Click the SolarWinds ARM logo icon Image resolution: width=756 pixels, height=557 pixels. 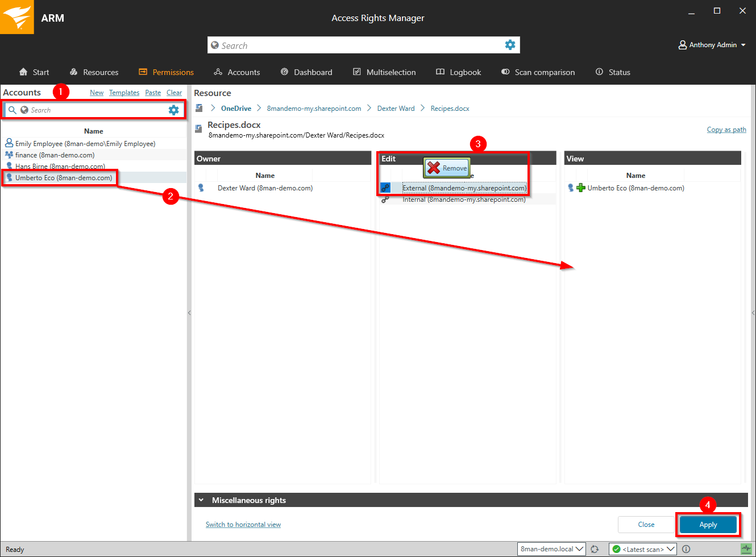[16, 17]
